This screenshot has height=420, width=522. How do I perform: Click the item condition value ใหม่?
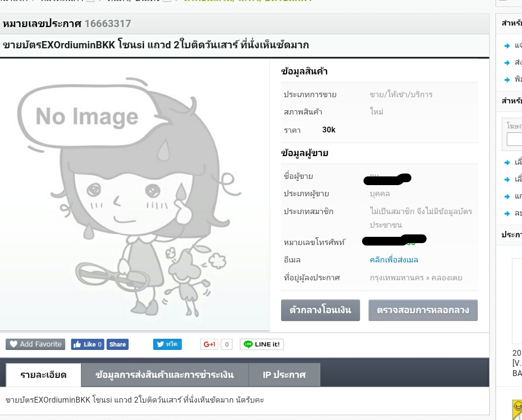tap(377, 112)
